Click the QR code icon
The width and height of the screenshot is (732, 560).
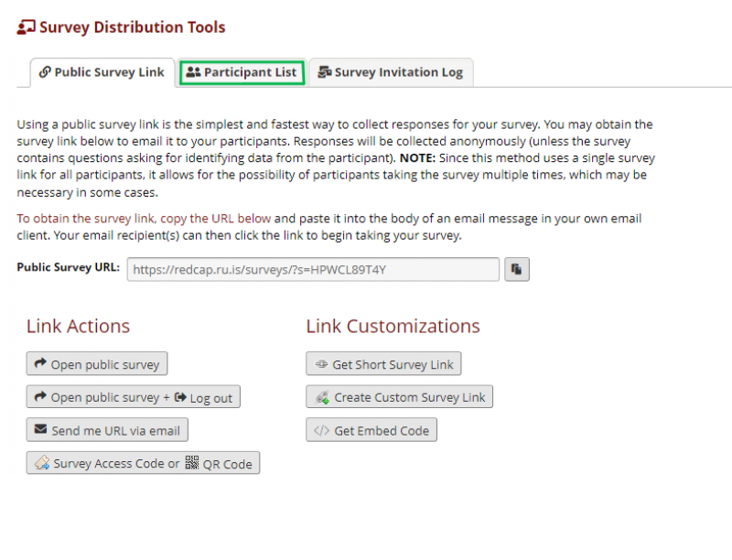coord(192,462)
